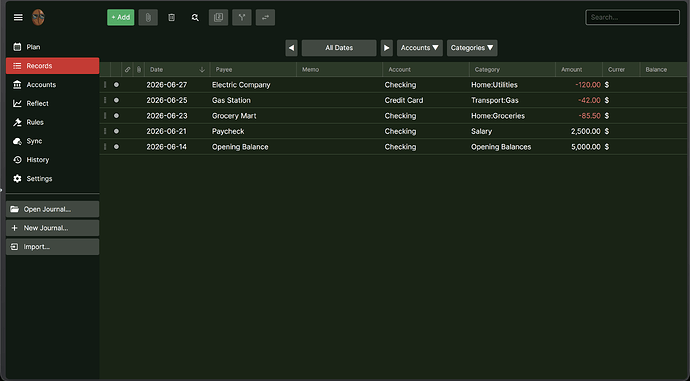Open the find magnifier tool

(x=195, y=17)
